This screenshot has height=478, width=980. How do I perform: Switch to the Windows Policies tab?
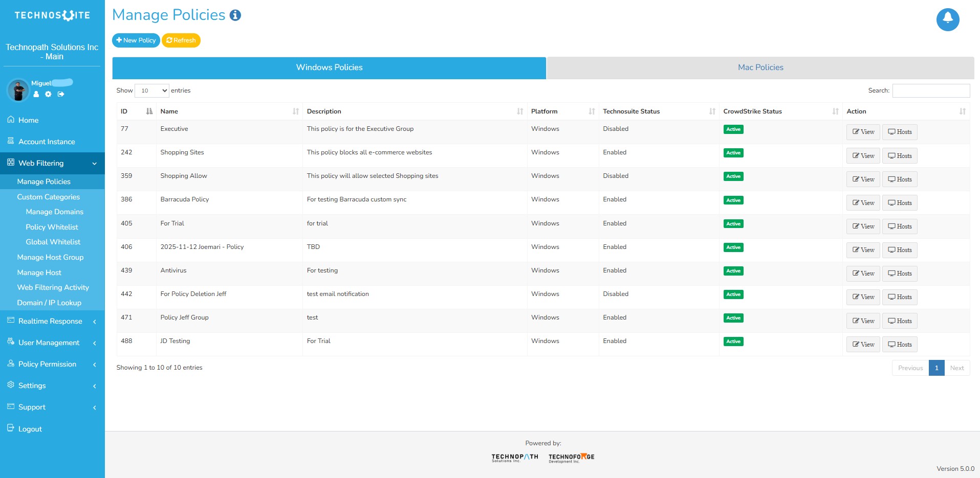(x=329, y=68)
